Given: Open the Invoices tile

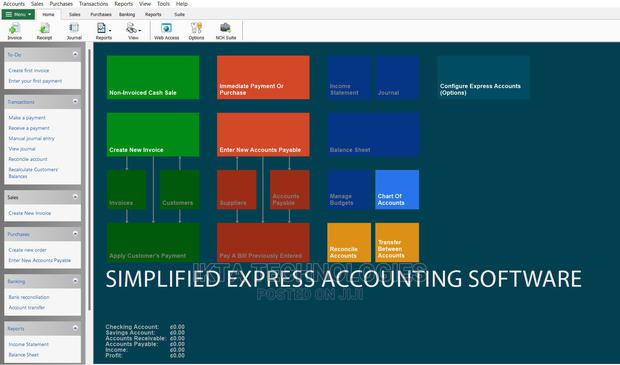Looking at the screenshot, I should [x=127, y=189].
